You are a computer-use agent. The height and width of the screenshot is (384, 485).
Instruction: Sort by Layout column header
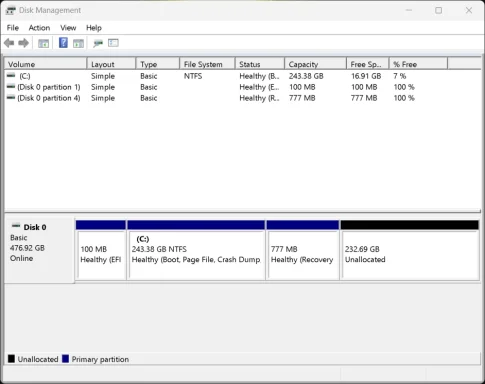111,64
